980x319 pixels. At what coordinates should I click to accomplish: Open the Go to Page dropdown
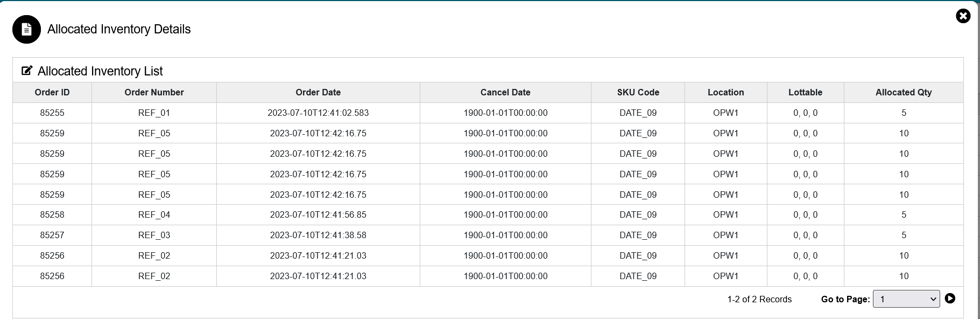tap(906, 299)
